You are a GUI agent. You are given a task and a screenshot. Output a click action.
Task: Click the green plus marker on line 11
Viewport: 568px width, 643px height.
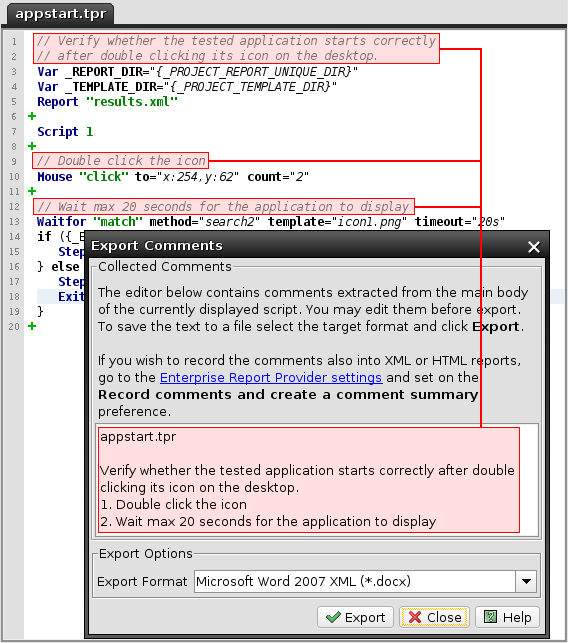click(32, 191)
